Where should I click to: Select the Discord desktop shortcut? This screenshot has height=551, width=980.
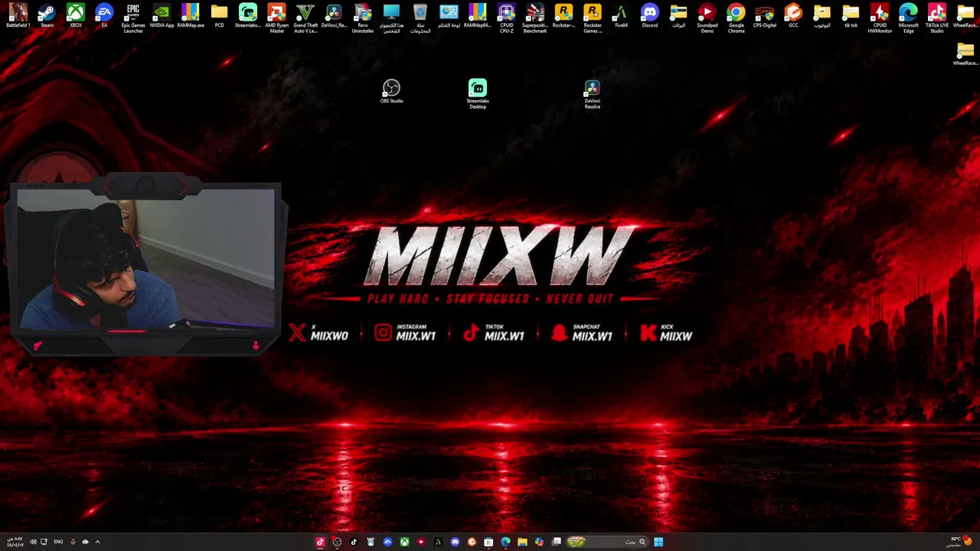[650, 16]
